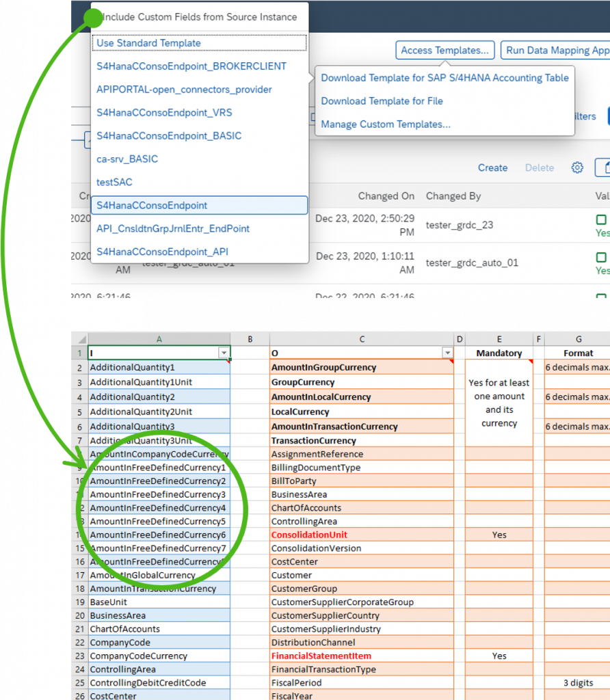This screenshot has height=700, width=610.
Task: Click the Access Templates... button
Action: 445,50
